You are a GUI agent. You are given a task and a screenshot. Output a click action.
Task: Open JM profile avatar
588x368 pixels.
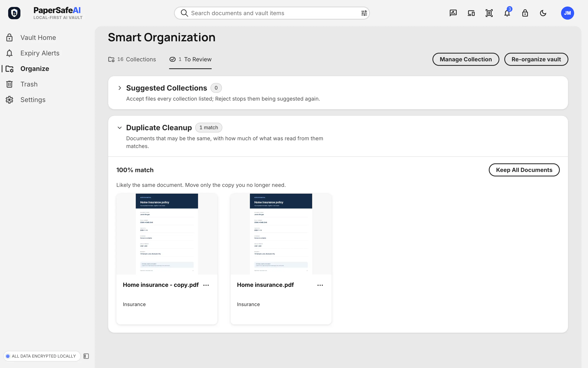click(567, 13)
